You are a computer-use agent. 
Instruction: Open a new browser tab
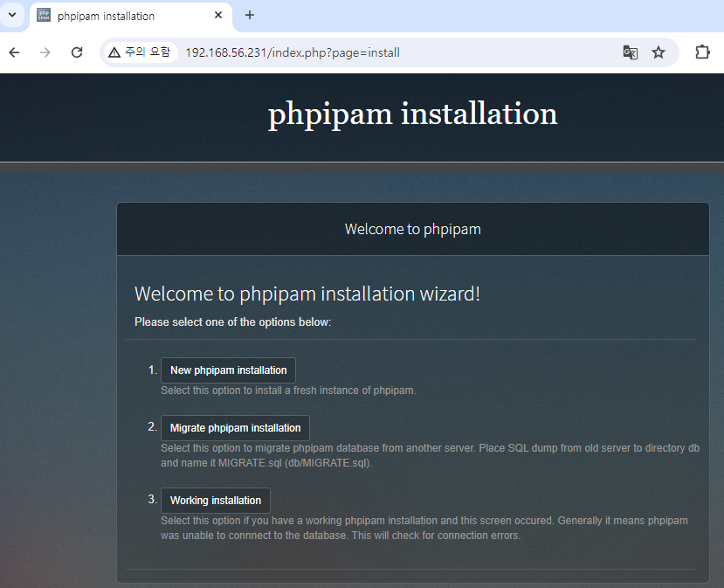pyautogui.click(x=249, y=15)
